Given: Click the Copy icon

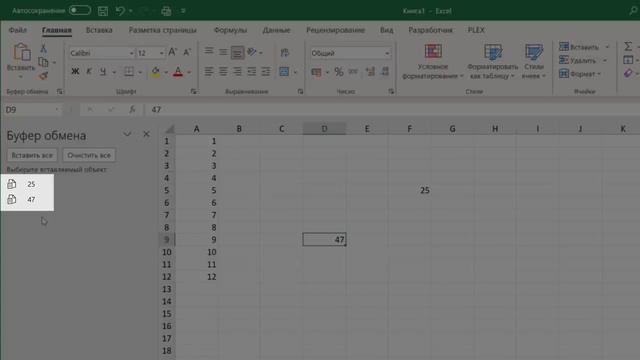Looking at the screenshot, I should click(43, 62).
